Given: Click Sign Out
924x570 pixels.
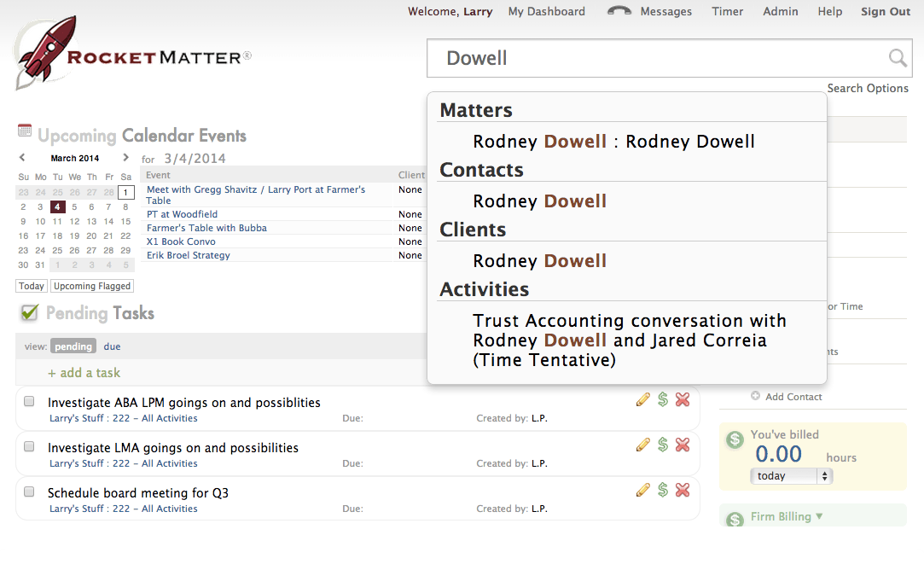Looking at the screenshot, I should click(886, 11).
